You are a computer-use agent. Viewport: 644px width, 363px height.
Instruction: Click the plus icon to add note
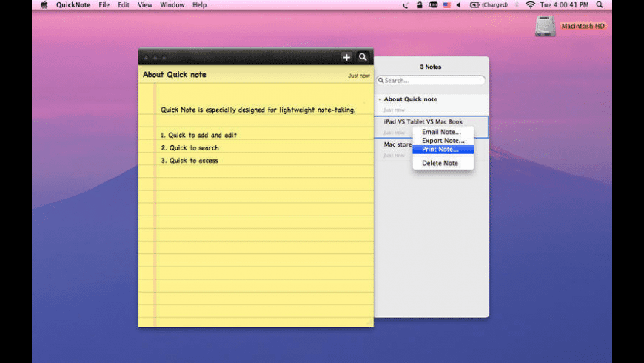coord(346,58)
